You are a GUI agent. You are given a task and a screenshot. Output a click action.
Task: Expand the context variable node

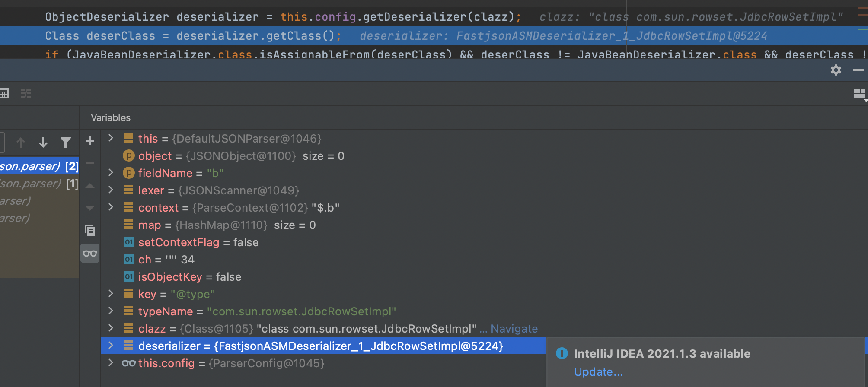click(x=111, y=207)
